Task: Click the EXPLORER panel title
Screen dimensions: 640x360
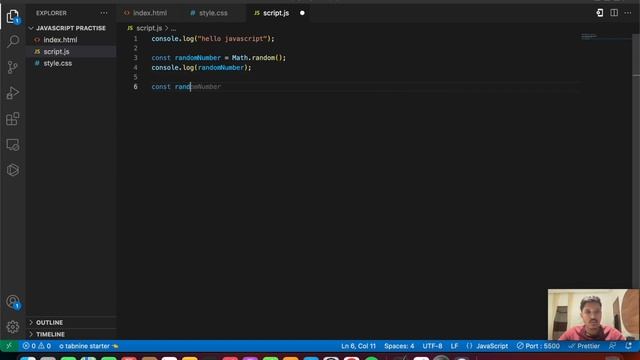Action: tap(51, 13)
